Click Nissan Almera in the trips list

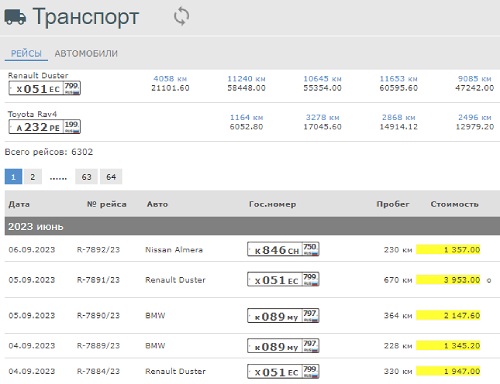[174, 250]
